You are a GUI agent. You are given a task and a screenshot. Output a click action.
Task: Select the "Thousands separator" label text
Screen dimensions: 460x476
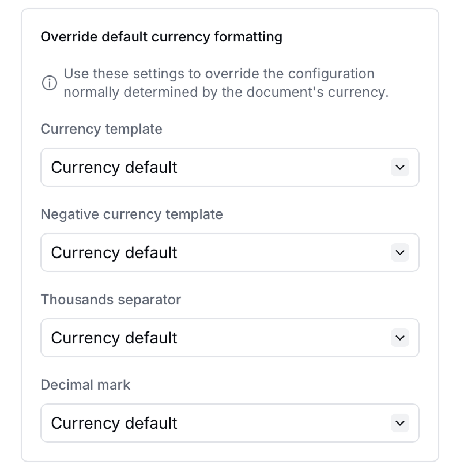pyautogui.click(x=111, y=300)
